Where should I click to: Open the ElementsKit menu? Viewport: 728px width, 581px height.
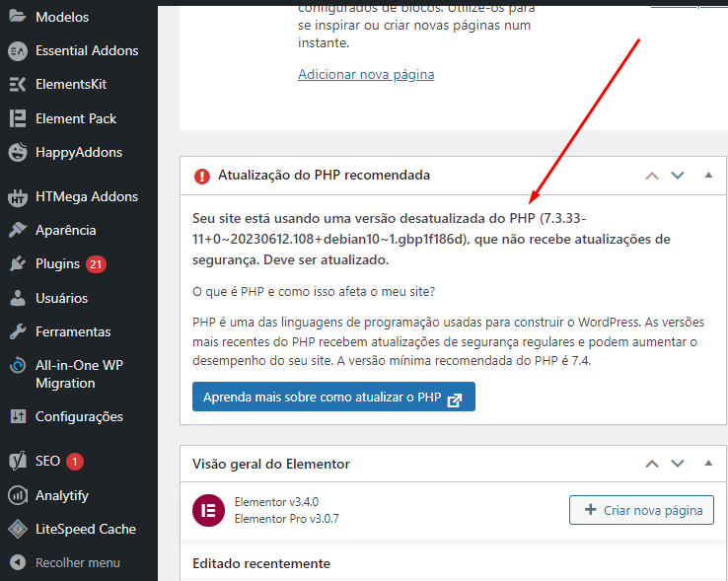coord(71,84)
